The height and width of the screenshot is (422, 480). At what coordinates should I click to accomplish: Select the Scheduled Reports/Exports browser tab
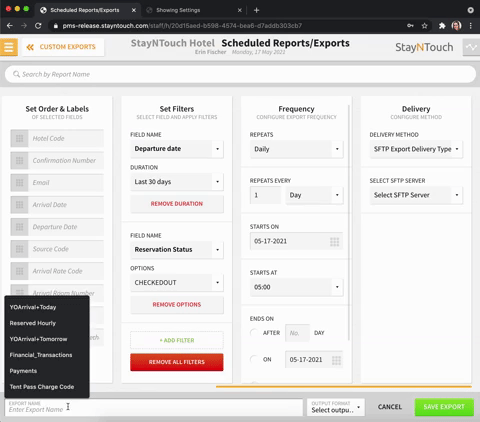tap(87, 10)
